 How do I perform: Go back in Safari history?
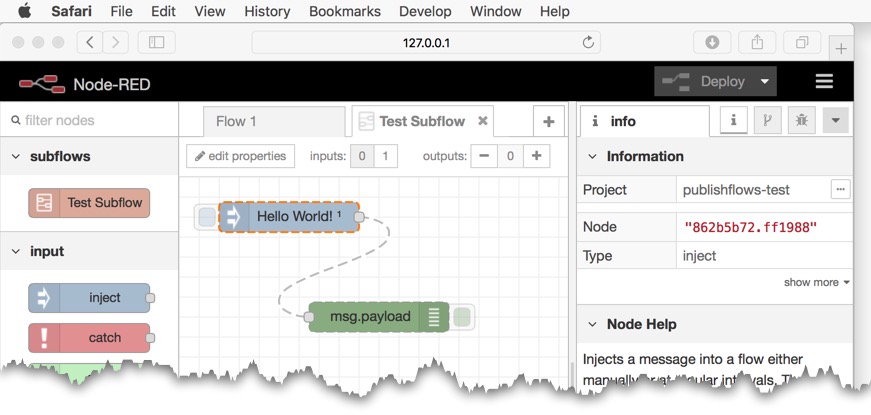pyautogui.click(x=90, y=42)
